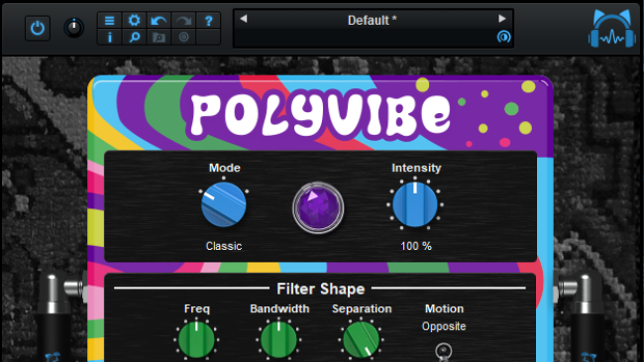This screenshot has height=362, width=644.
Task: Click the 'Bandwidth' label
Action: point(279,308)
